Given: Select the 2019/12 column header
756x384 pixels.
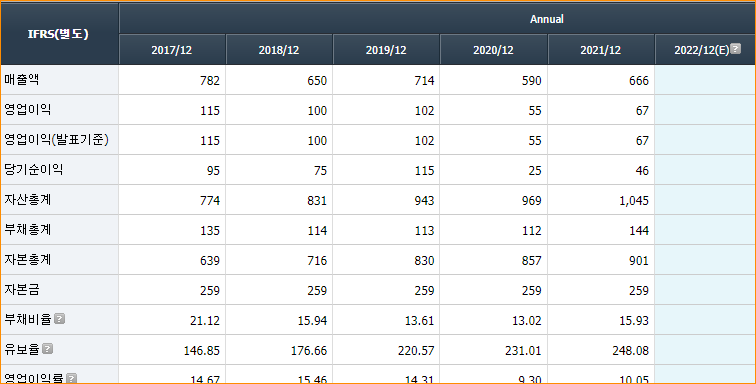Looking at the screenshot, I should 386,50.
